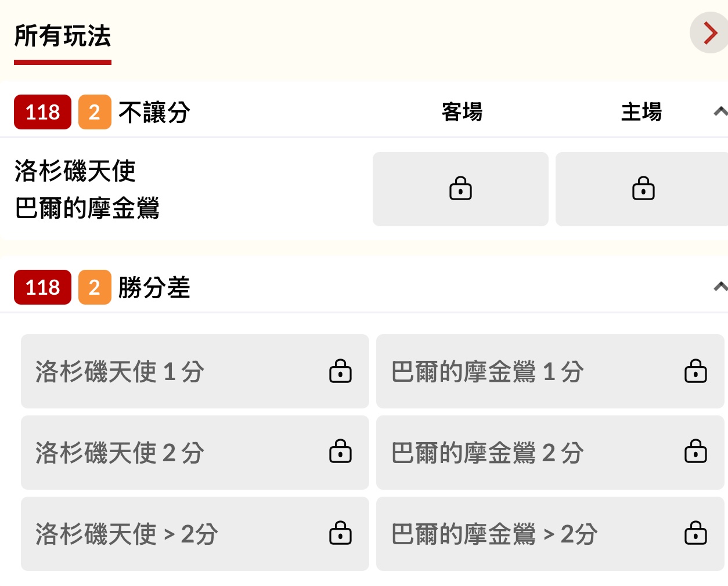Click the orange 2 badge beside 勝分差
The height and width of the screenshot is (586, 728).
(95, 287)
